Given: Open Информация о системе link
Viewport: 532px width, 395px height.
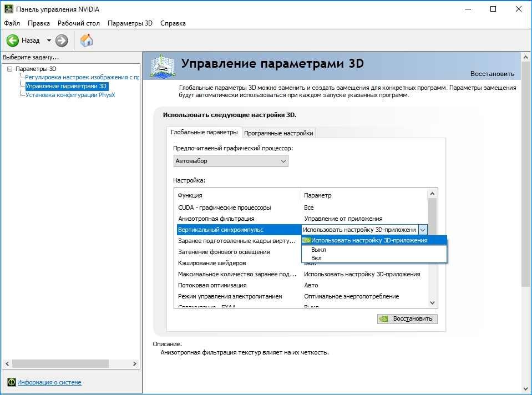Looking at the screenshot, I should pyautogui.click(x=49, y=382).
